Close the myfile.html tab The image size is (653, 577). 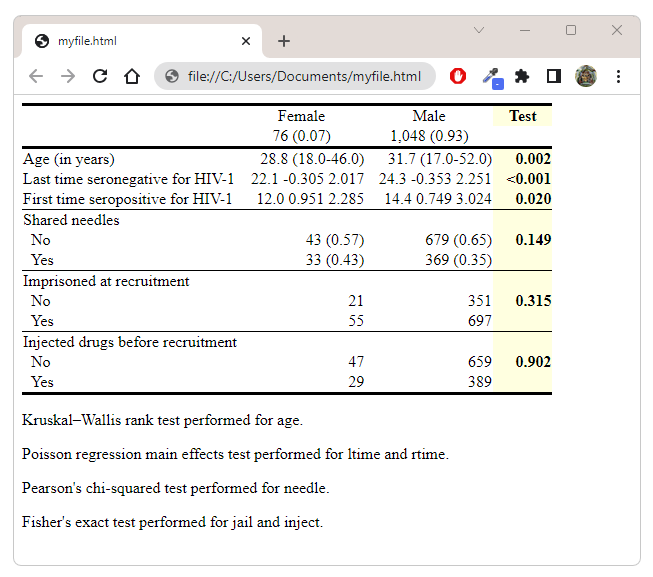246,41
